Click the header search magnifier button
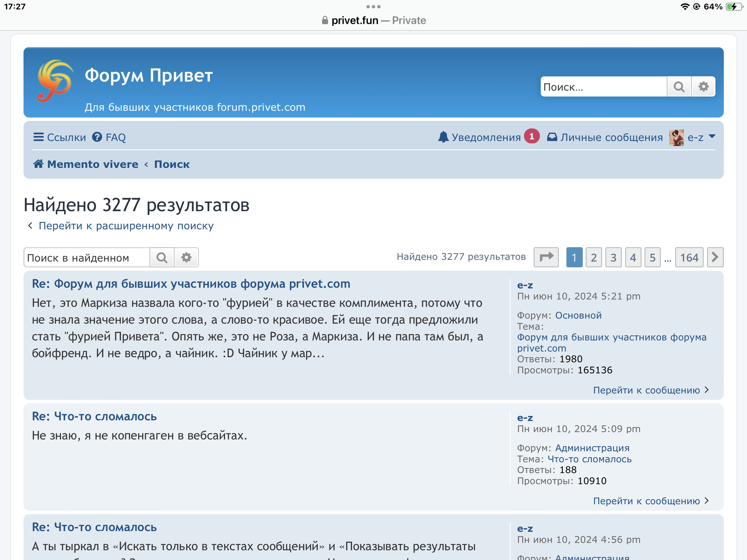 [x=679, y=87]
